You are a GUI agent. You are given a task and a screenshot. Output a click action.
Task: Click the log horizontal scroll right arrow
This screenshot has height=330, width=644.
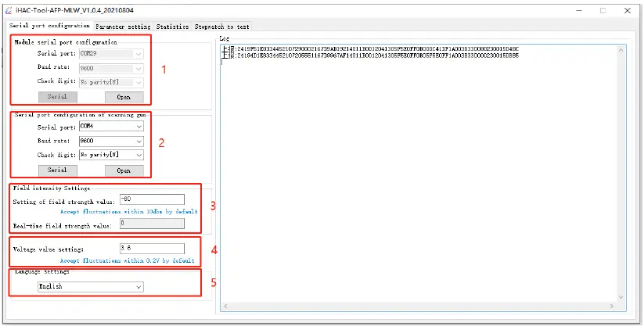pos(612,307)
